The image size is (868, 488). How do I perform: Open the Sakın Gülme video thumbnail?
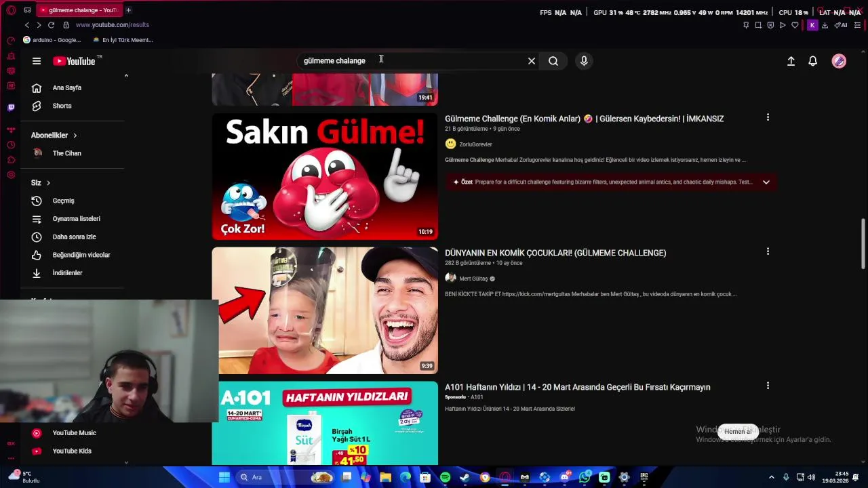click(325, 176)
